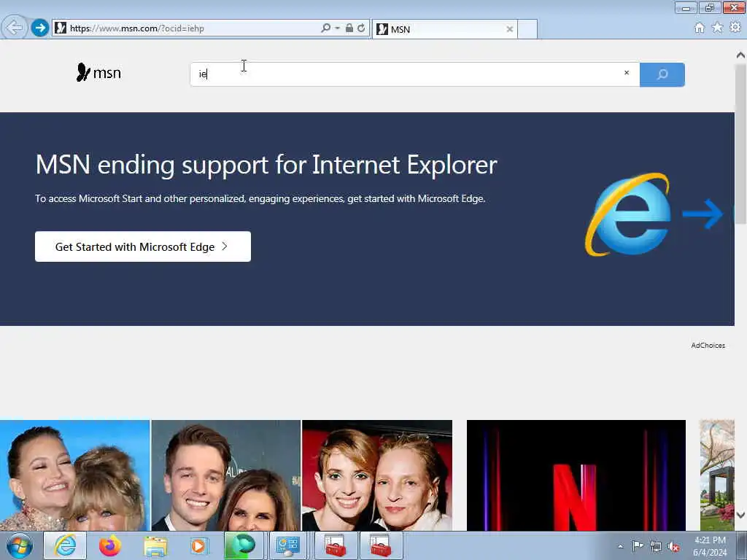Open the address bar dropdown arrow

pyautogui.click(x=337, y=28)
